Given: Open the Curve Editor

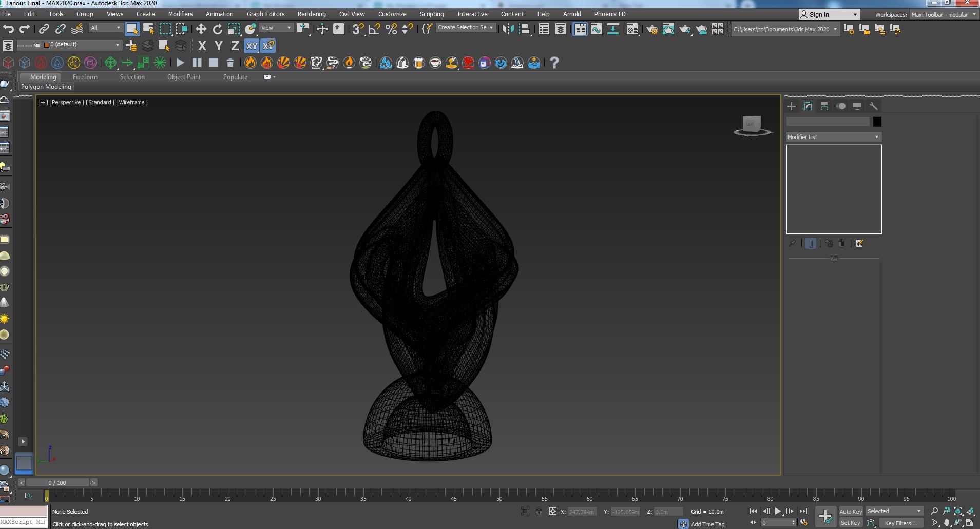Looking at the screenshot, I should point(596,29).
